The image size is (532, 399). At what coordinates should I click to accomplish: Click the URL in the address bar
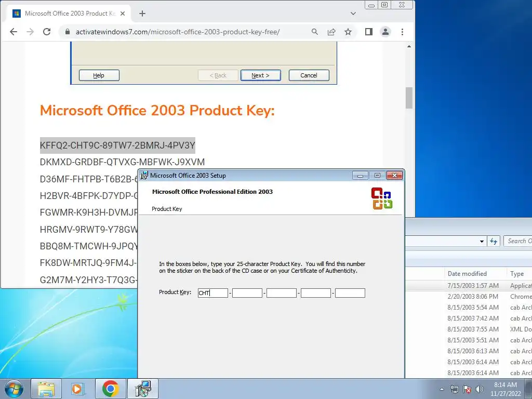[x=178, y=32]
